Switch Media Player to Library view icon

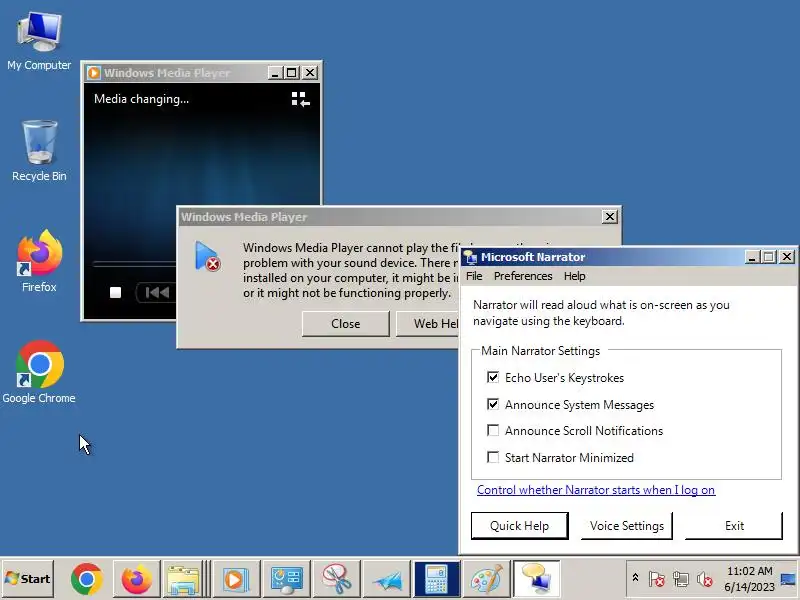point(301,99)
